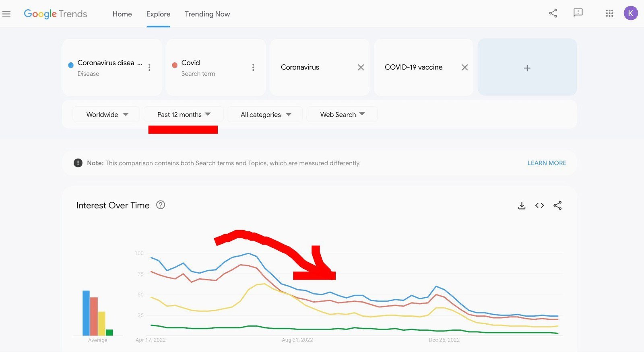
Task: Click the 'Disease' subtitle text
Action: (88, 74)
